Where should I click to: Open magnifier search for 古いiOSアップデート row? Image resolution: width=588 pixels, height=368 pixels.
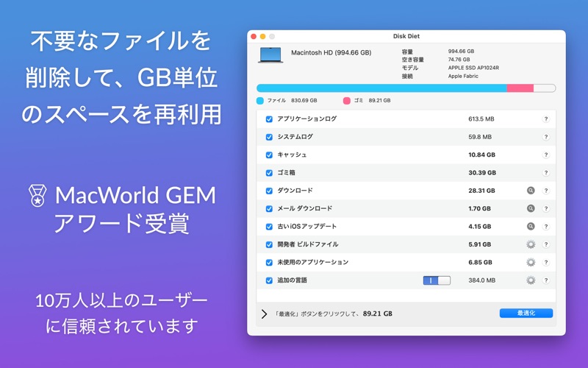coord(531,227)
